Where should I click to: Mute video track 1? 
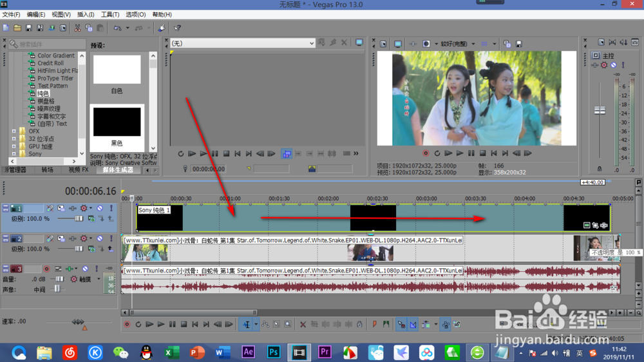click(100, 208)
